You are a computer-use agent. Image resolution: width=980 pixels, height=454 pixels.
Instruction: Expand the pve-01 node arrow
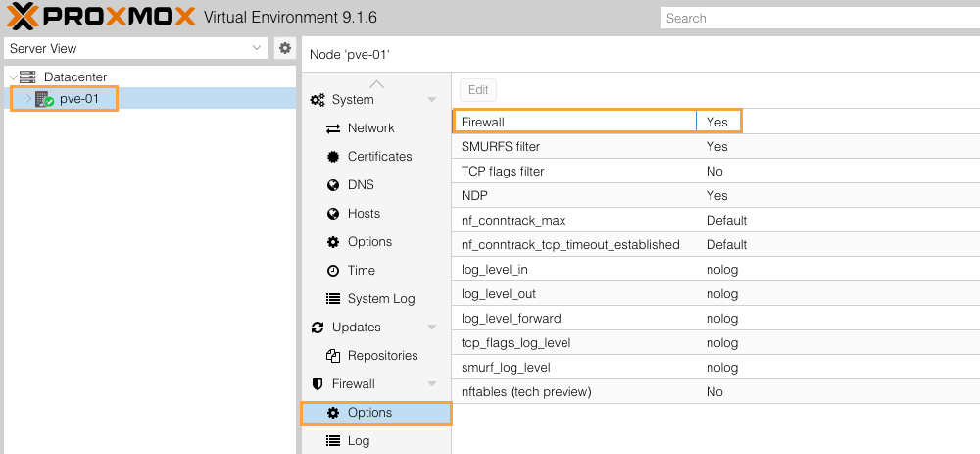click(28, 99)
